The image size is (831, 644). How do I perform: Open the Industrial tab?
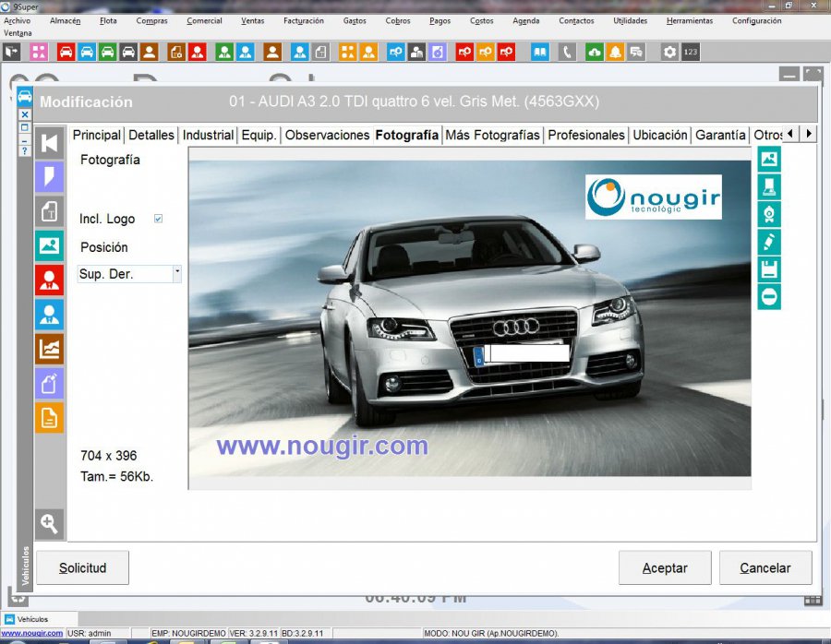[208, 135]
